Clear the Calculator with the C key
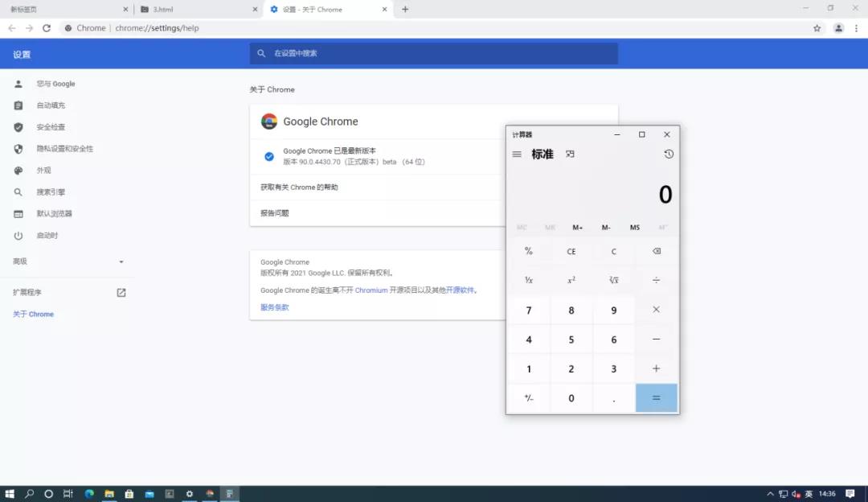The width and height of the screenshot is (868, 502). click(613, 252)
